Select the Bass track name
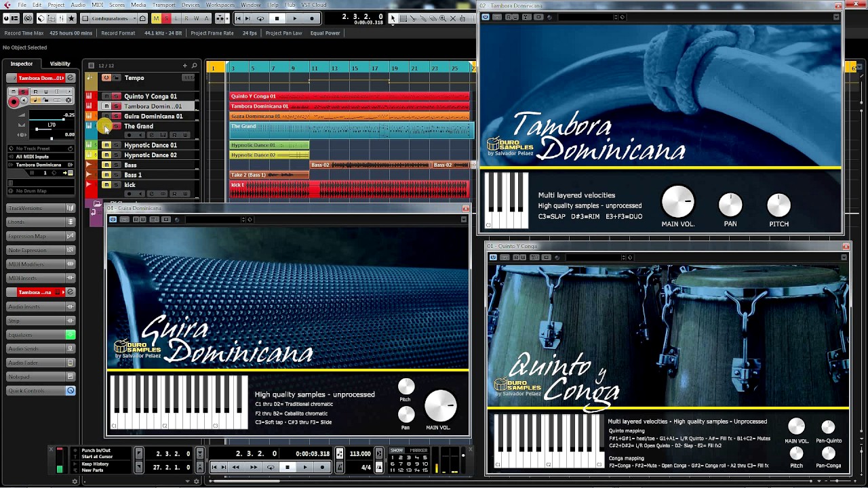 [130, 165]
